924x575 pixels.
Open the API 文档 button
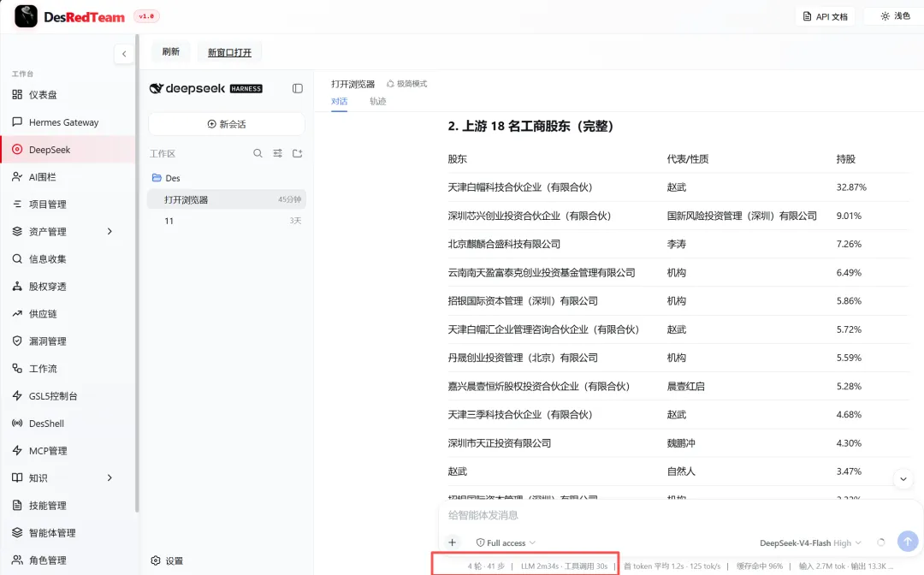(825, 16)
